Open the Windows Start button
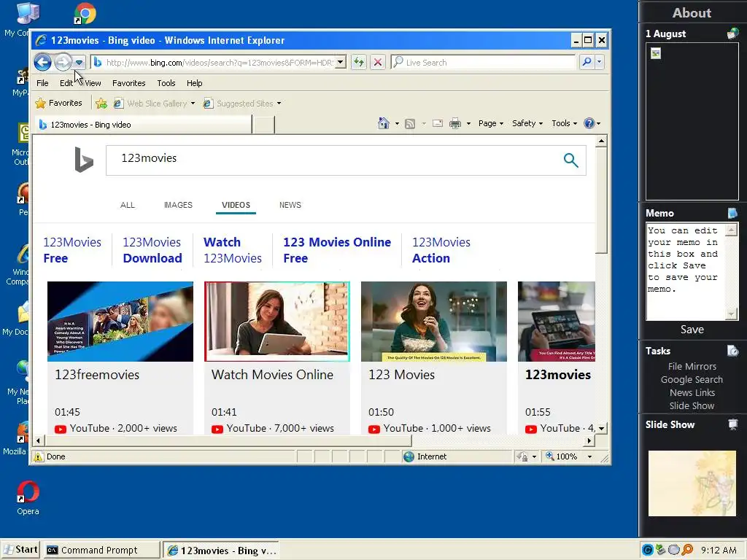 [21, 550]
